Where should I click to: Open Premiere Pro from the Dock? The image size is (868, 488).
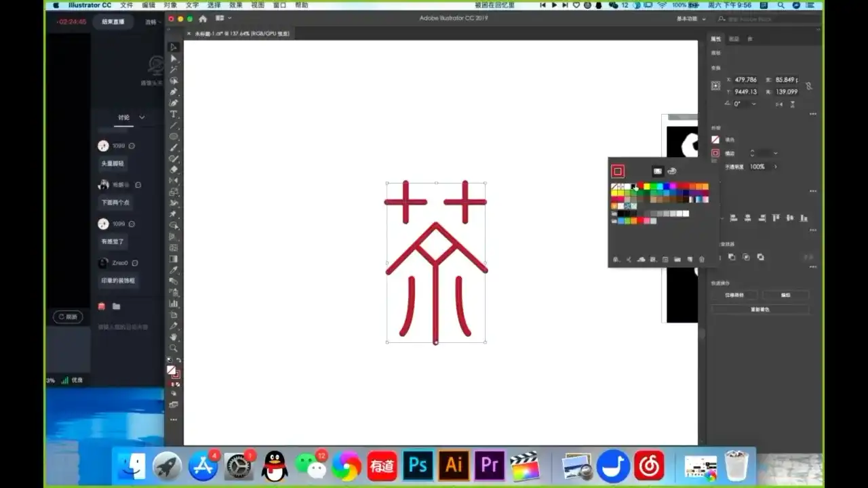[489, 466]
